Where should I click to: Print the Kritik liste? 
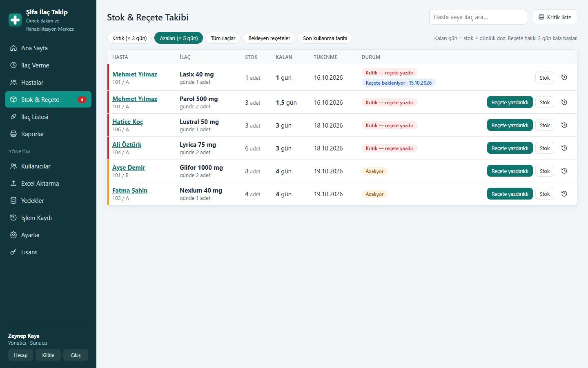555,17
